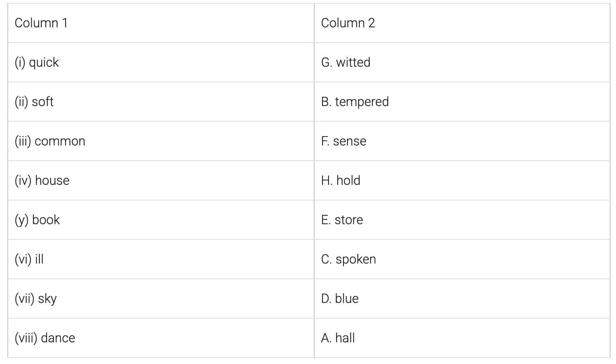
Task: Select the "(y) book" cell
Action: tap(37, 220)
